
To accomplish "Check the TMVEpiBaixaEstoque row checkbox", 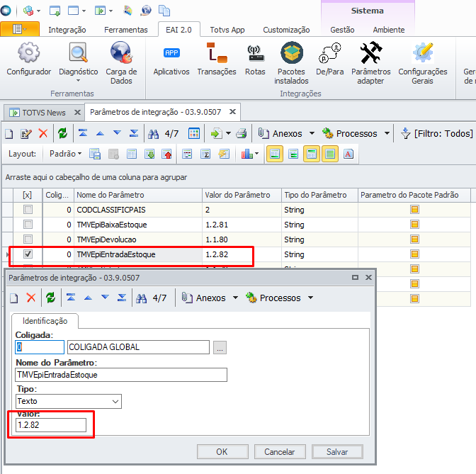I will [x=28, y=225].
